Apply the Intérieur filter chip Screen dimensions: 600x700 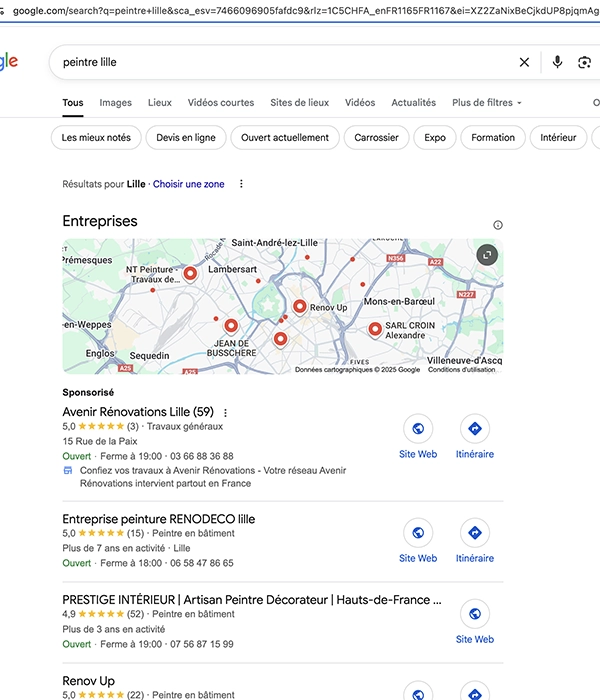(558, 138)
